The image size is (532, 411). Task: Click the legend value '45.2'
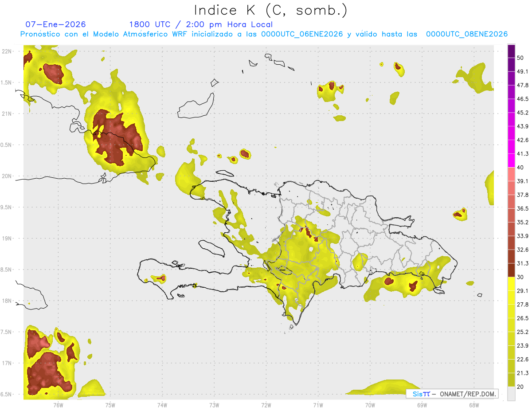[522, 113]
